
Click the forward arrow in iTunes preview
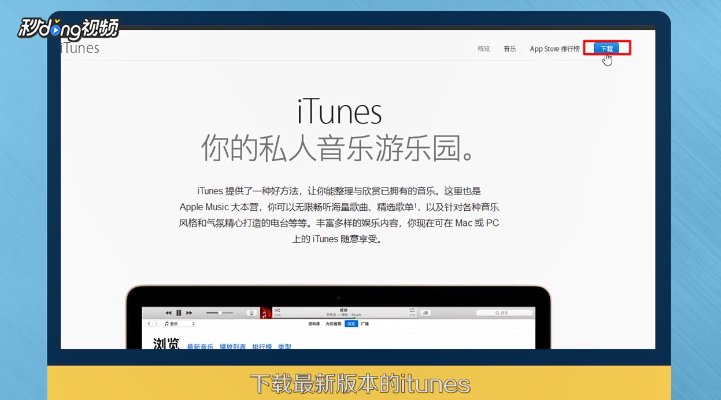point(156,324)
